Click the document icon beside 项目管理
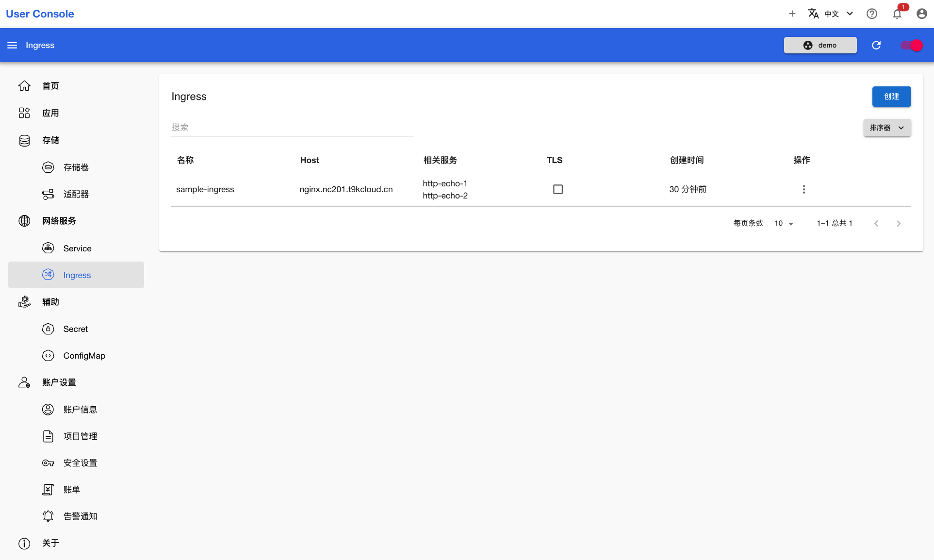 click(48, 436)
